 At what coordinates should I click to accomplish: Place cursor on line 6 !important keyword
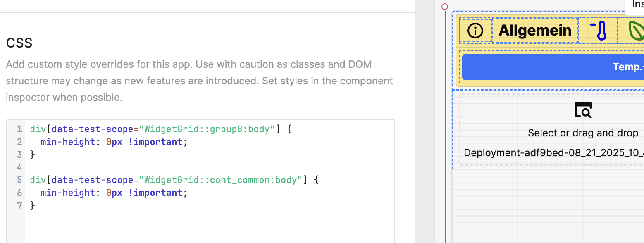(x=155, y=193)
